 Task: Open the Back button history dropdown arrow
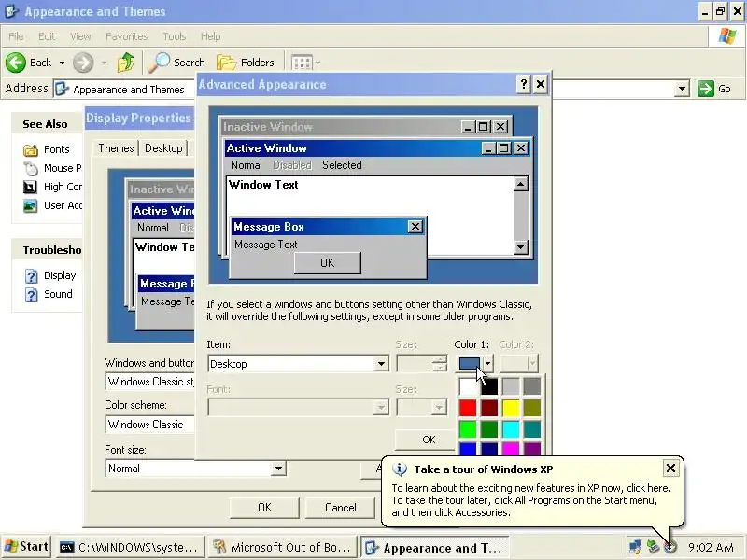point(62,63)
